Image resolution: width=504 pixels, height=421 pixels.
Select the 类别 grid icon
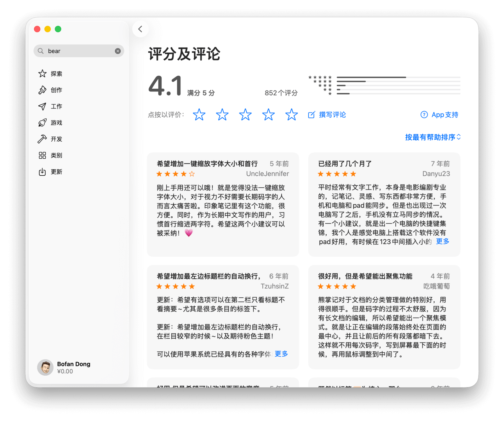[x=42, y=155]
